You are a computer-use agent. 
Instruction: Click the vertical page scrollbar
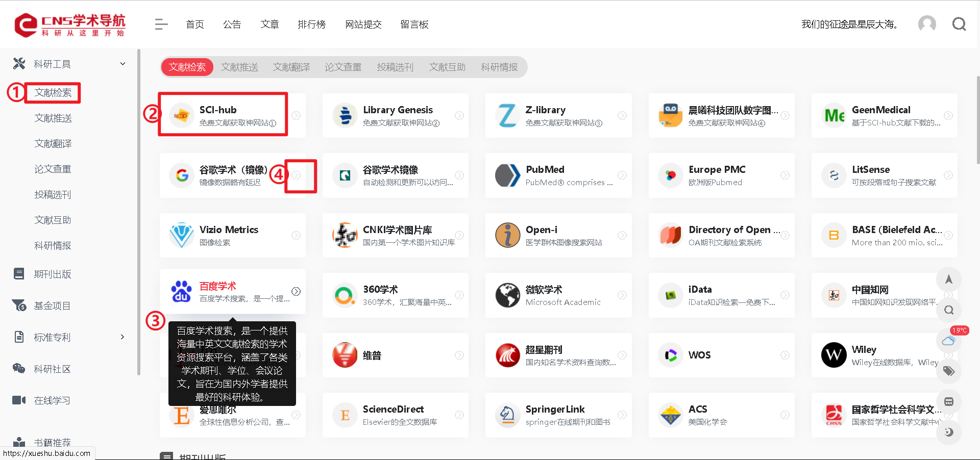click(977, 120)
